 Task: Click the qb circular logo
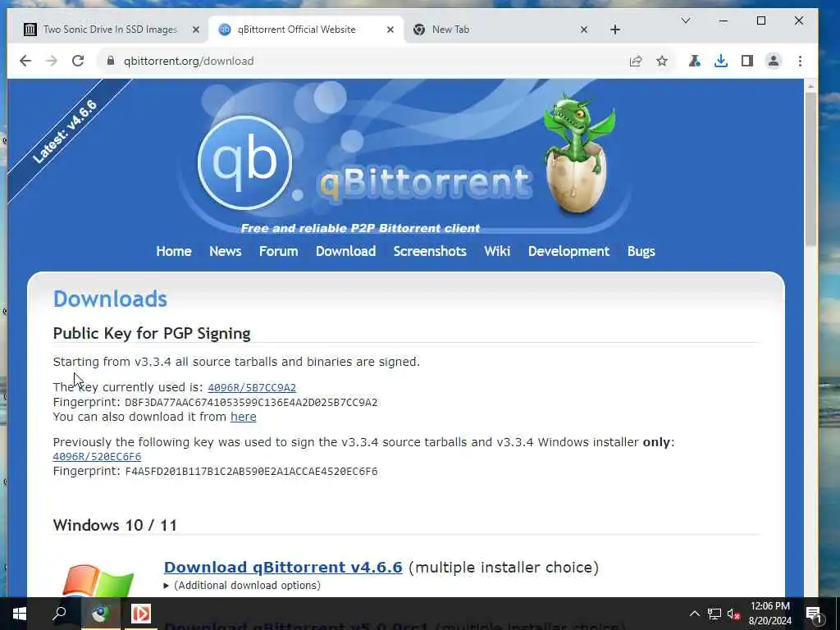click(244, 162)
